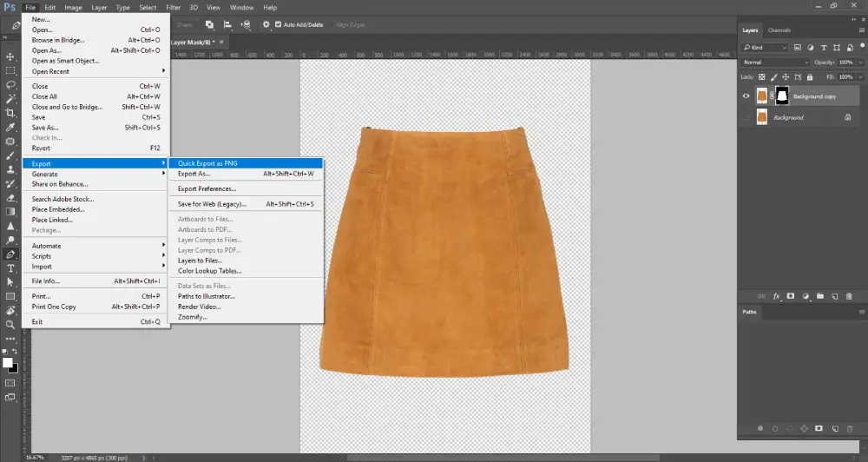Select the Horizontal Type tool
The image size is (868, 462).
tap(10, 268)
